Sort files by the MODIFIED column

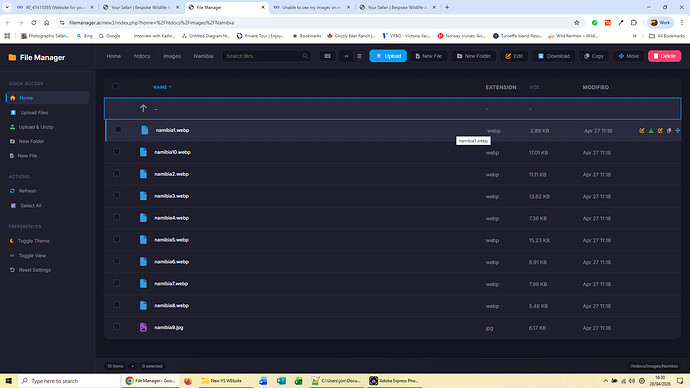597,87
